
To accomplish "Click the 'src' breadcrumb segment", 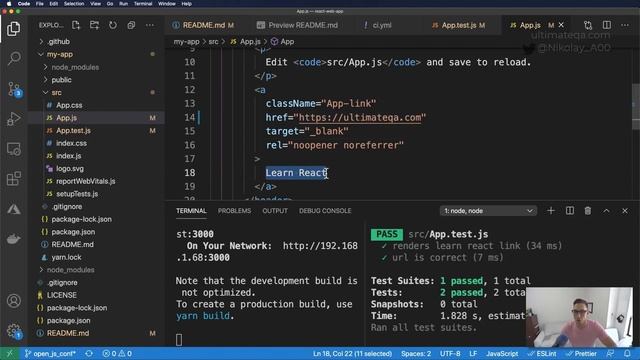I will click(x=213, y=42).
